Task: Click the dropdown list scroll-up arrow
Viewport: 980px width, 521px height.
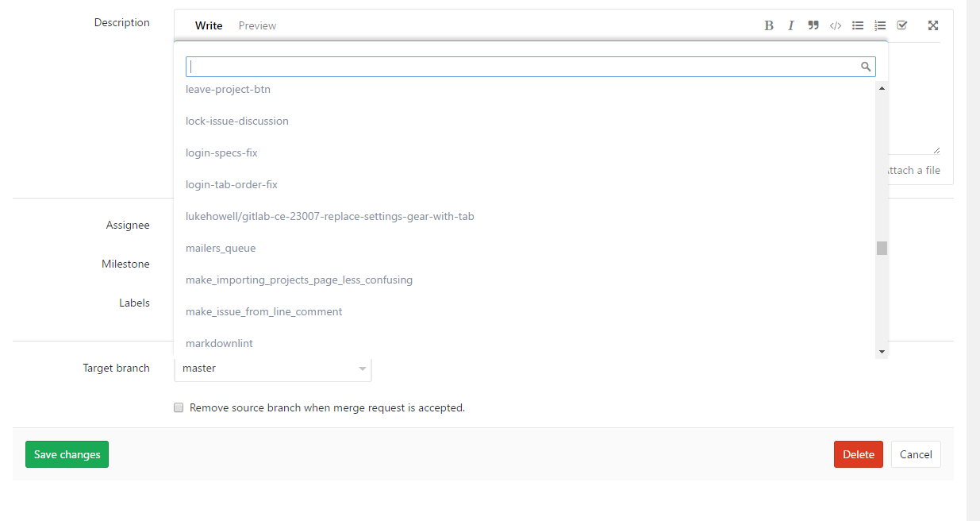Action: pyautogui.click(x=882, y=88)
